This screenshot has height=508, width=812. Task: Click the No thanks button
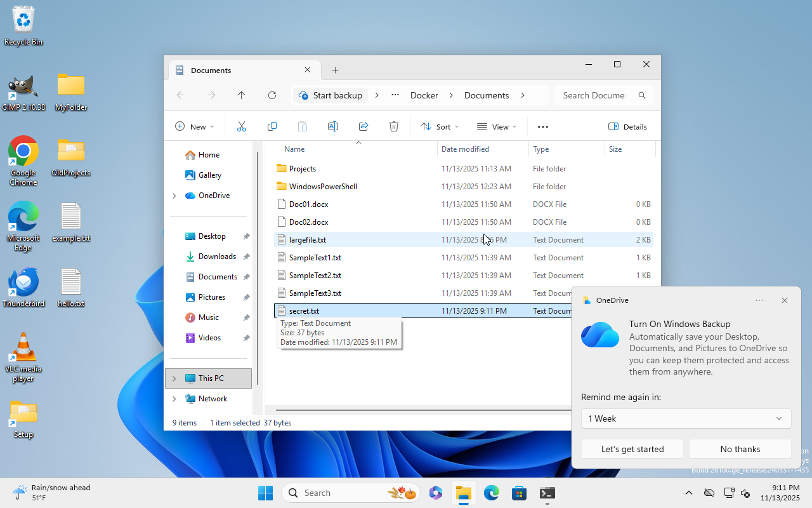coord(740,449)
